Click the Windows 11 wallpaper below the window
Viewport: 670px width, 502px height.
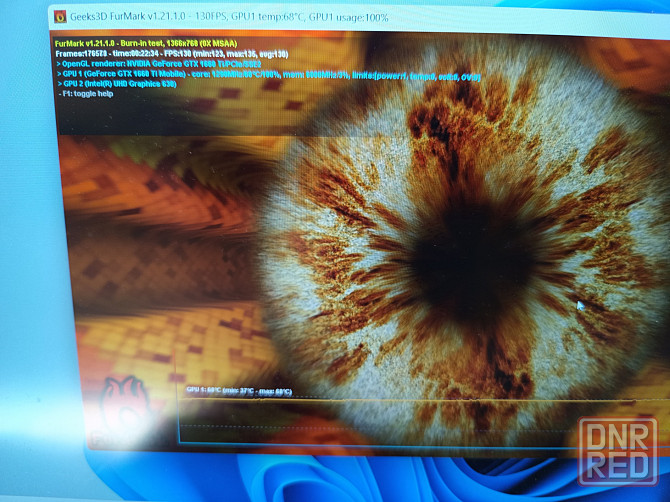(x=330, y=480)
